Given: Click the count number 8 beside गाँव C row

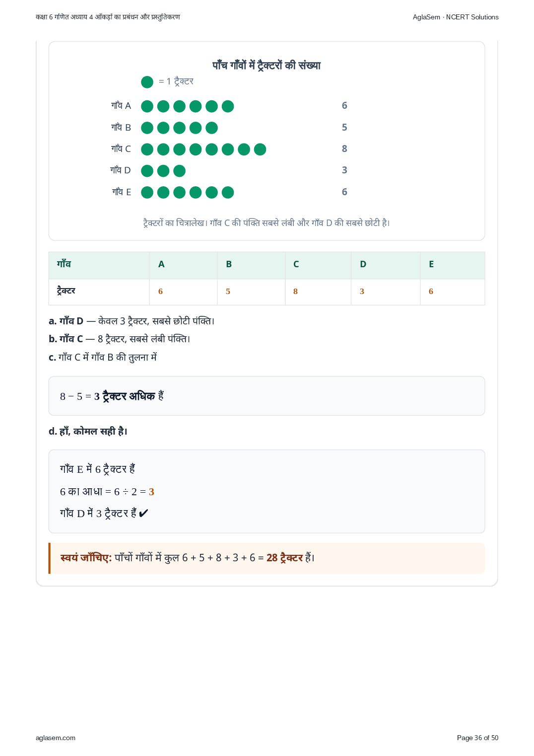Looking at the screenshot, I should pyautogui.click(x=344, y=149).
